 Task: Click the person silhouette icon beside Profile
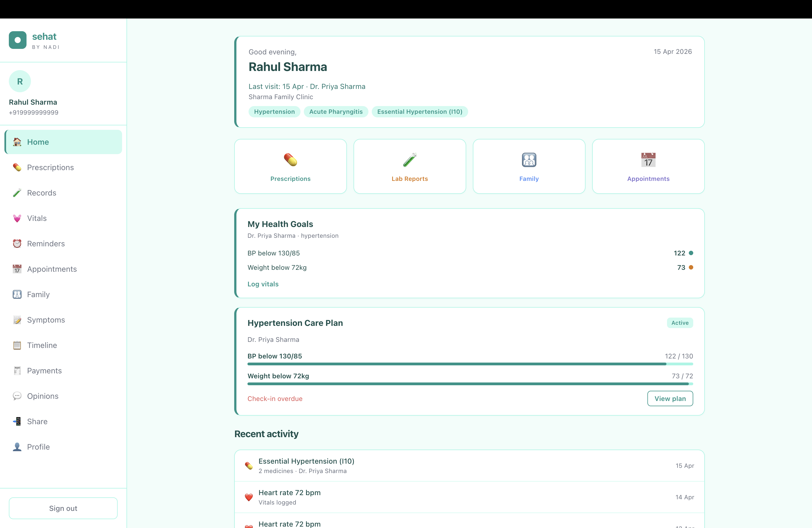point(17,447)
